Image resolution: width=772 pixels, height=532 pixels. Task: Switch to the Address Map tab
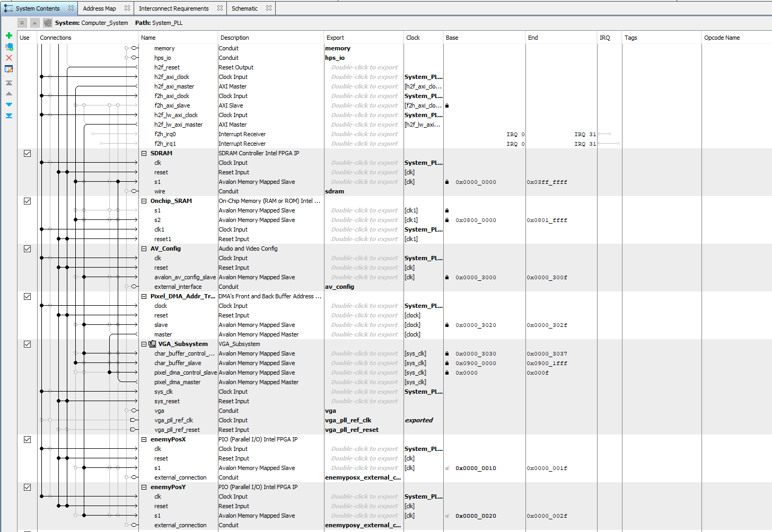tap(99, 8)
